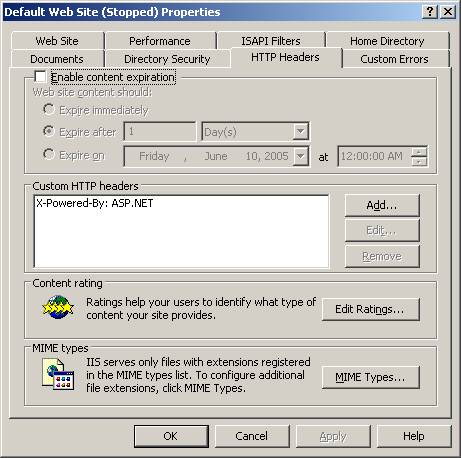The image size is (461, 458).
Task: Select the Expire immediately radio button
Action: coord(49,109)
